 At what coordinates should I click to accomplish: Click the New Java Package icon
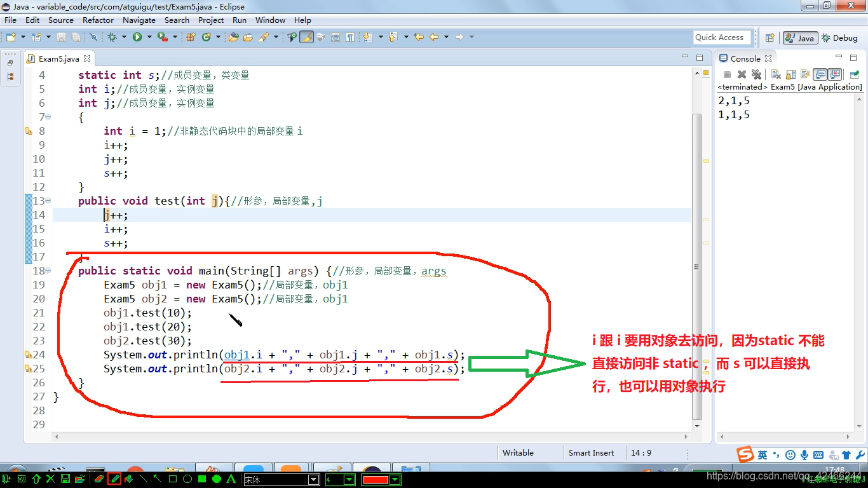pyautogui.click(x=190, y=37)
